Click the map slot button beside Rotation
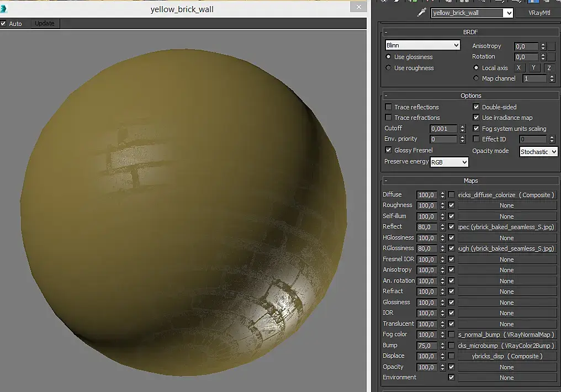This screenshot has height=392, width=561. point(551,57)
